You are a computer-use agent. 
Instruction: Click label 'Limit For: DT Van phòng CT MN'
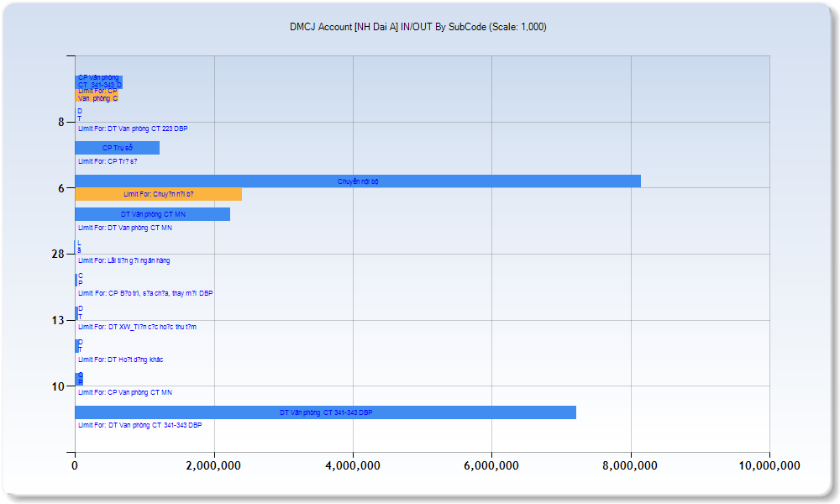point(125,228)
